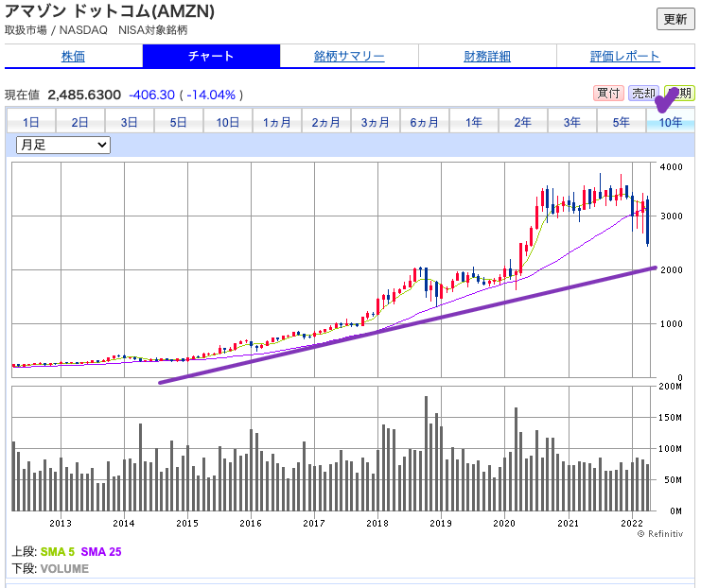The image size is (701, 588).
Task: Set chart period to 3日
Action: (130, 122)
